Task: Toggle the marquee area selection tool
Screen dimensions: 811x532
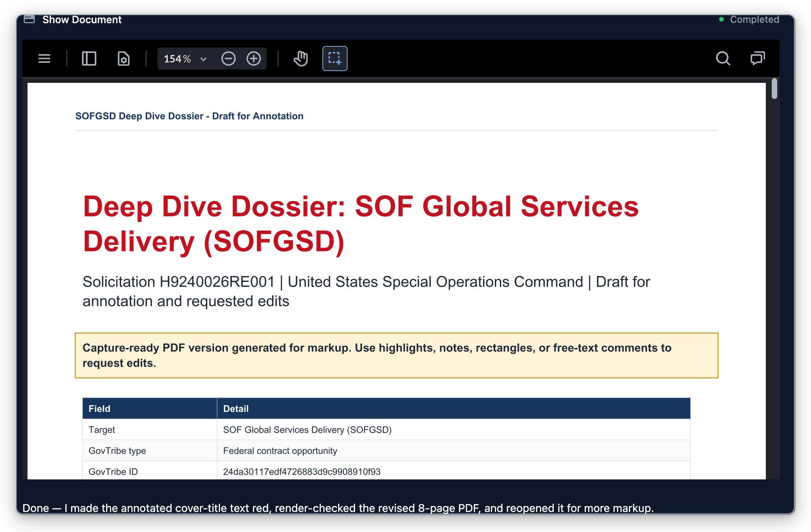Action: (x=335, y=59)
